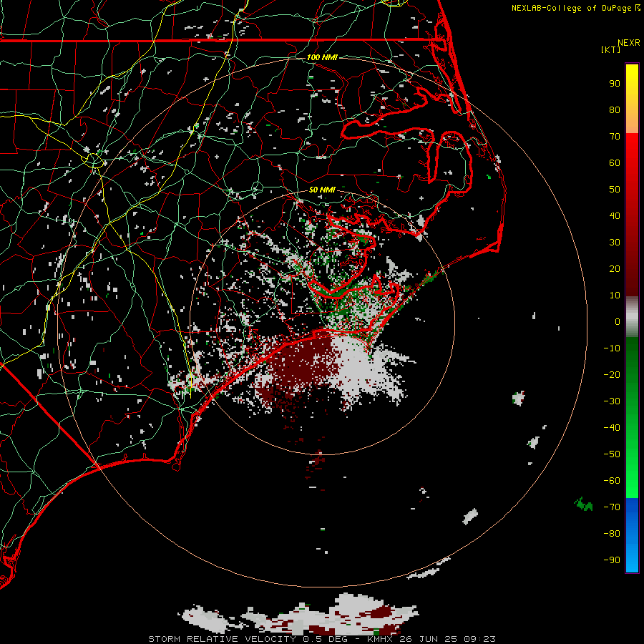Click the NEXR label above color scale

point(628,43)
